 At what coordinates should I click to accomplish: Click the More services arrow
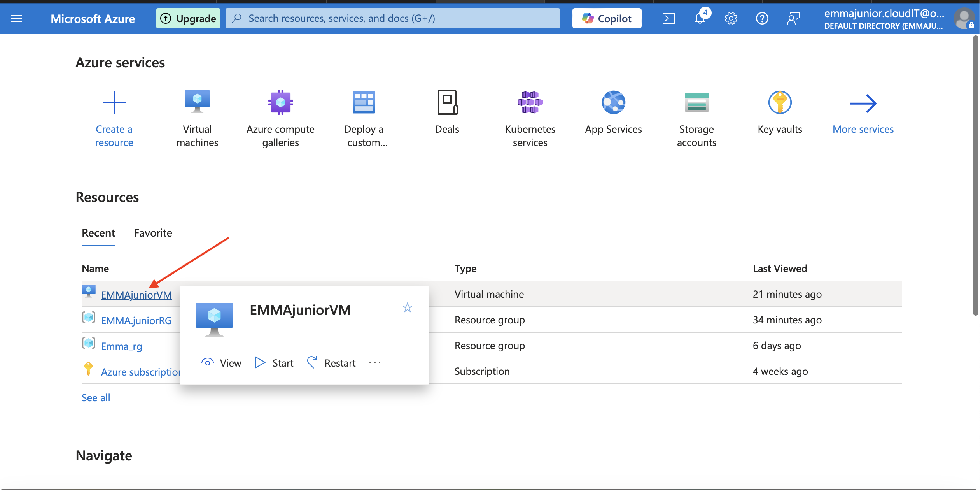[x=863, y=104]
